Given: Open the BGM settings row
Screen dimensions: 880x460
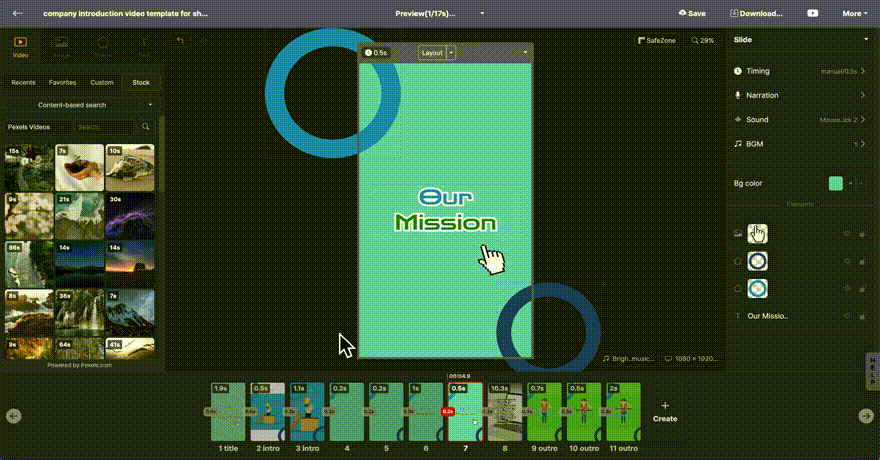Looking at the screenshot, I should pyautogui.click(x=799, y=144).
